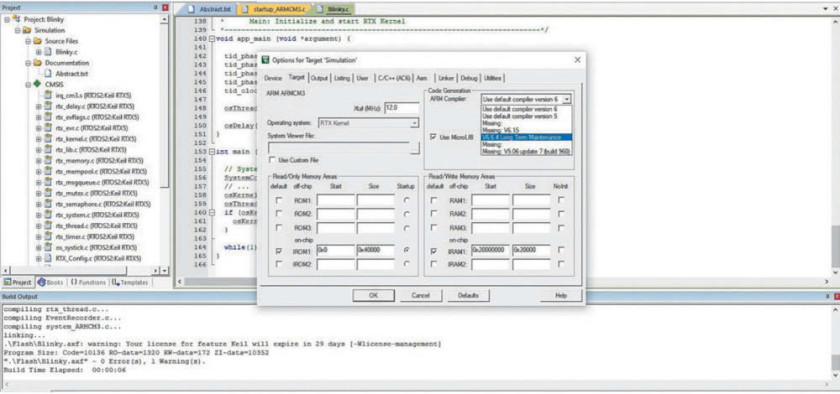Viewport: 840px width, 394px height.
Task: Close the Build Output panel
Action: 837,296
